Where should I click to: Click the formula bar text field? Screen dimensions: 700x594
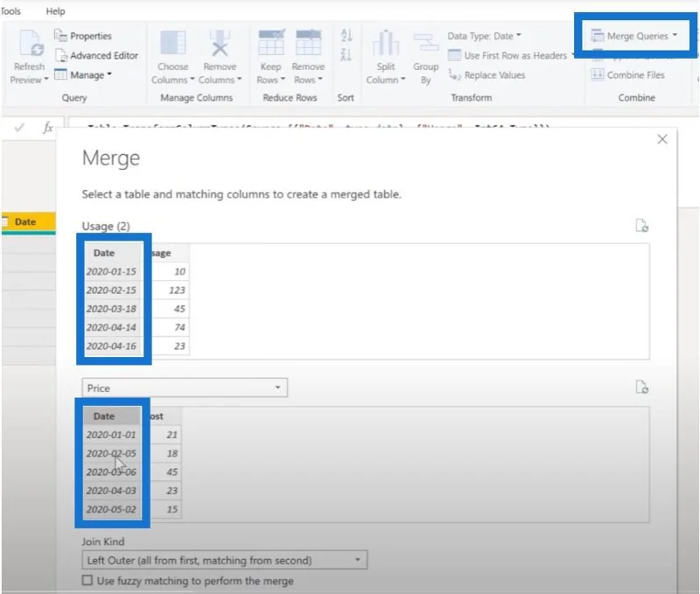coord(383,123)
